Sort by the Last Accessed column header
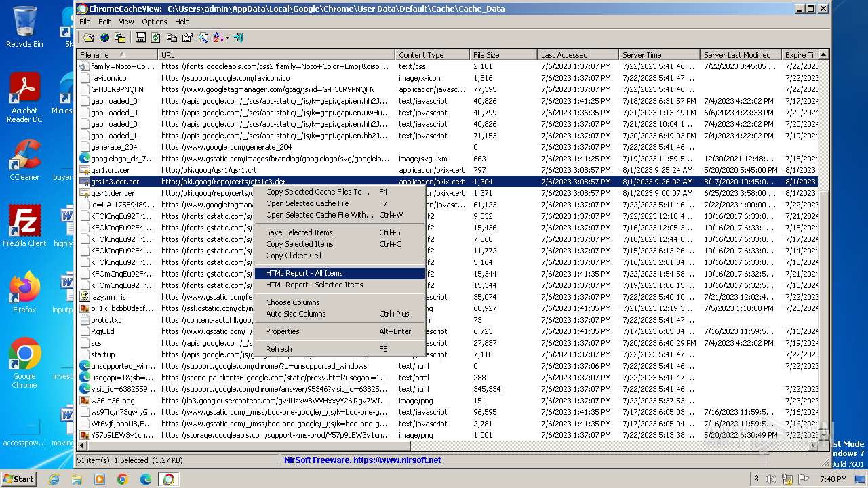The width and height of the screenshot is (868, 488). click(x=578, y=55)
